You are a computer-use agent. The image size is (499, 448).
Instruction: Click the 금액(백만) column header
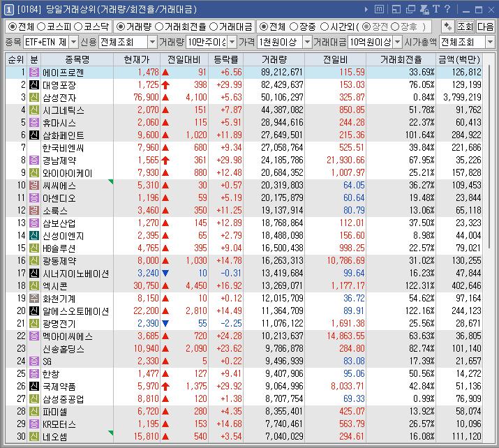(459, 59)
